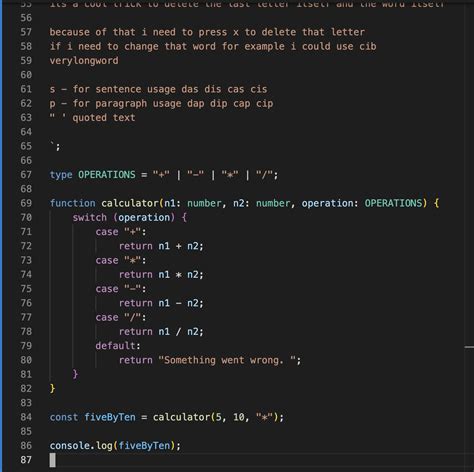The width and height of the screenshot is (474, 472).
Task: Click 'paragraph' on line 62
Action: tap(121, 104)
